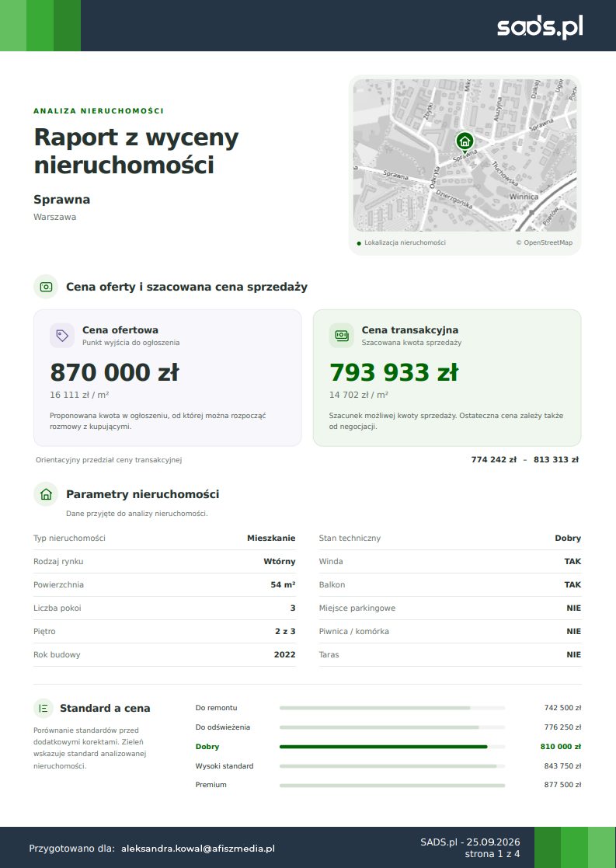The height and width of the screenshot is (868, 616).
Task: Click the Cena transakcyjna card heading
Action: click(409, 330)
